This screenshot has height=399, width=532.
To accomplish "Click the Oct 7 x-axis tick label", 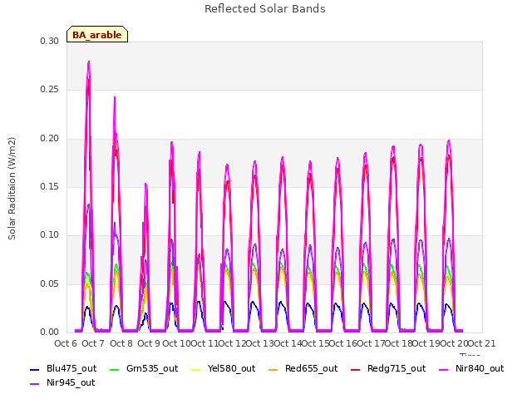I will pos(93,343).
